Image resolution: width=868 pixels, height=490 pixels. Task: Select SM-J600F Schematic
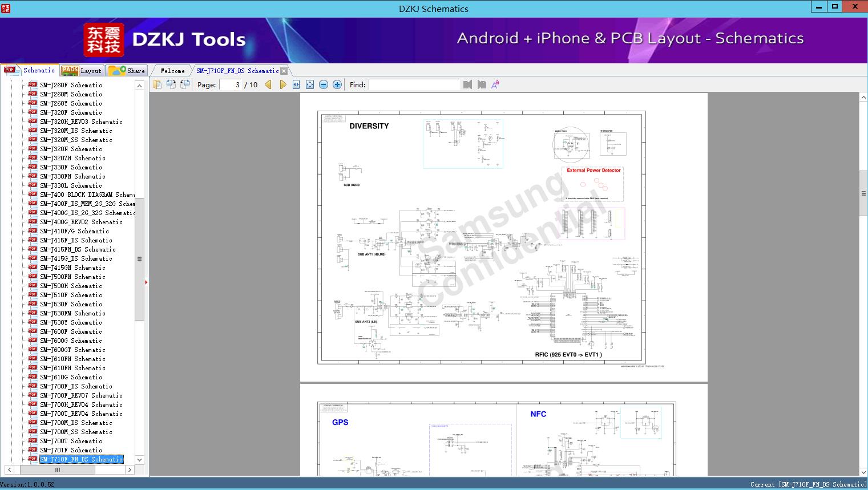pyautogui.click(x=71, y=331)
